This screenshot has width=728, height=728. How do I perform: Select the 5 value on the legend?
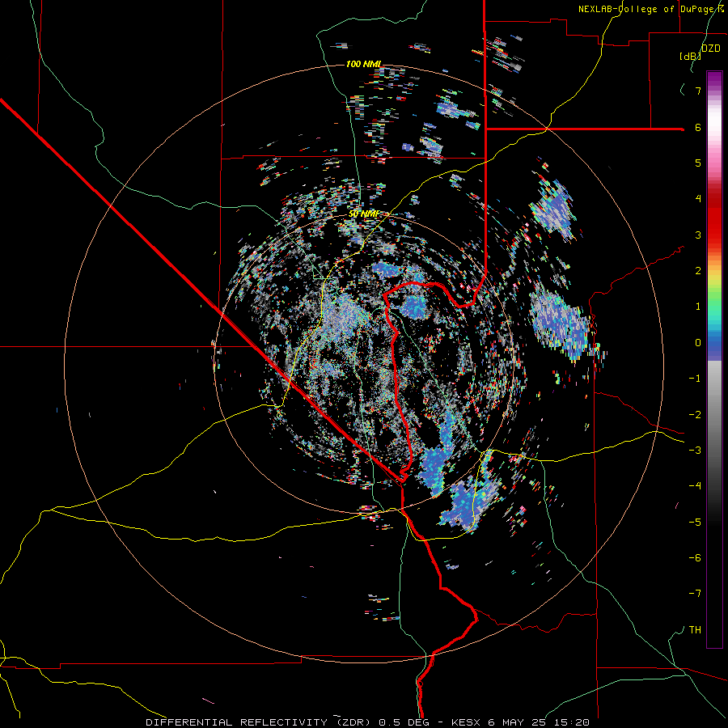698,163
